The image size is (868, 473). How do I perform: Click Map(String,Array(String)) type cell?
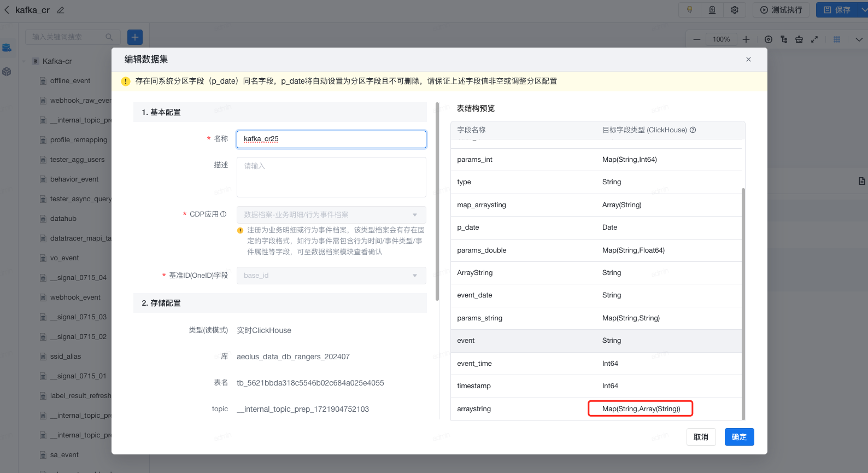pos(641,409)
